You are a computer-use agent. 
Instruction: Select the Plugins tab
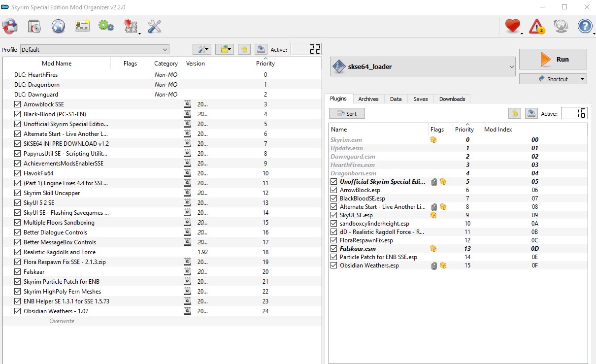(338, 99)
